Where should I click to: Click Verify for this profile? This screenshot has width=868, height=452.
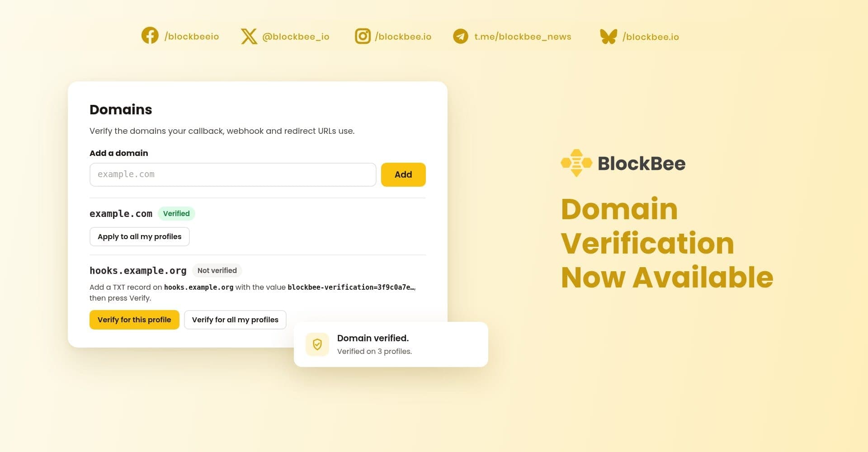pyautogui.click(x=134, y=320)
